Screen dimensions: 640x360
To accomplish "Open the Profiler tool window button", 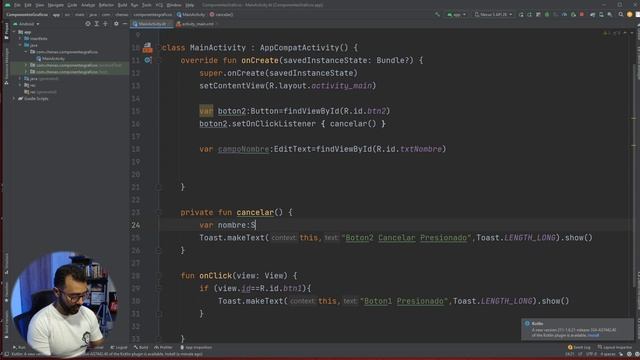I will (163, 347).
